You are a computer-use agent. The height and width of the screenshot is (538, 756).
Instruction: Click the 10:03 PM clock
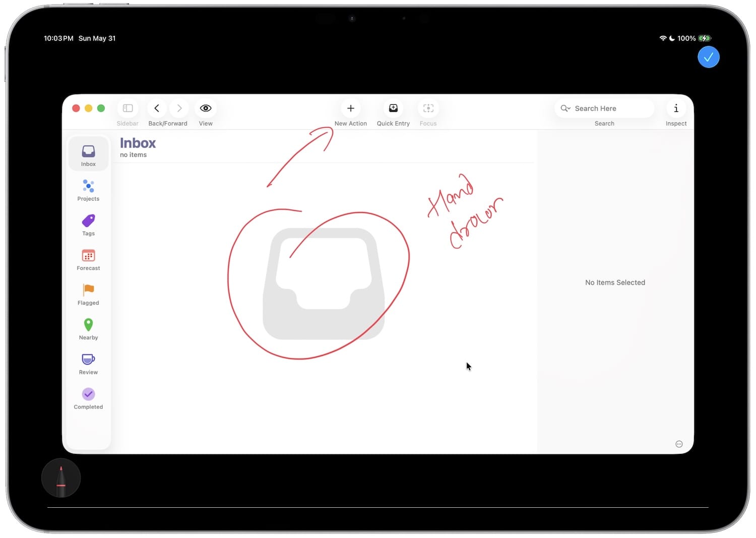(x=58, y=38)
